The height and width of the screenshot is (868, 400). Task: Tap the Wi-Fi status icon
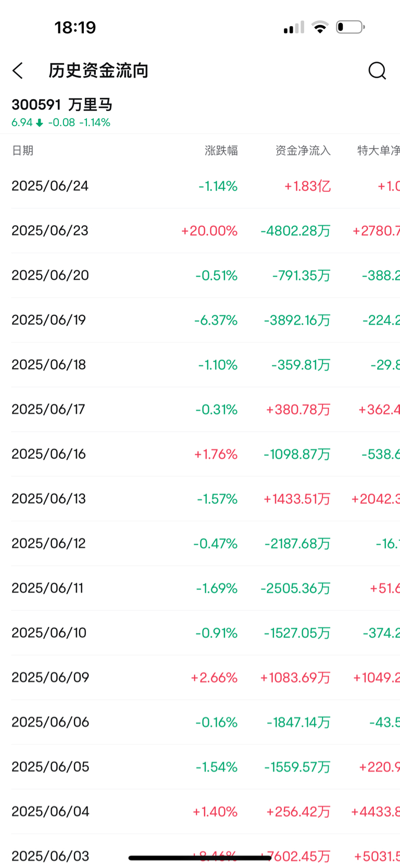[x=320, y=27]
